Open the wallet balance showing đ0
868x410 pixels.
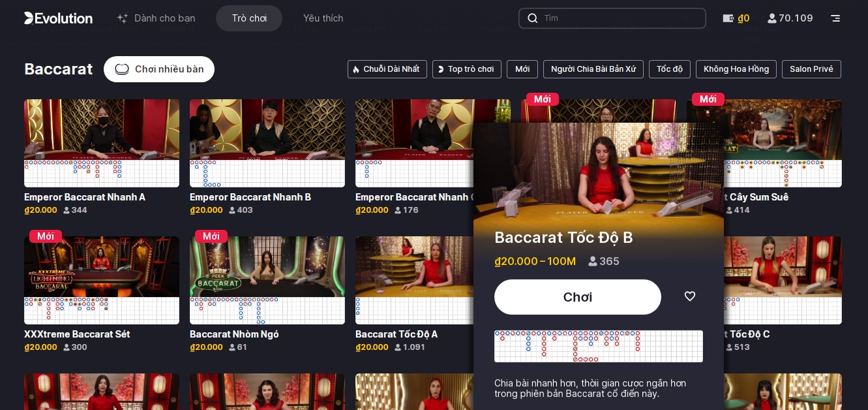pos(737,18)
